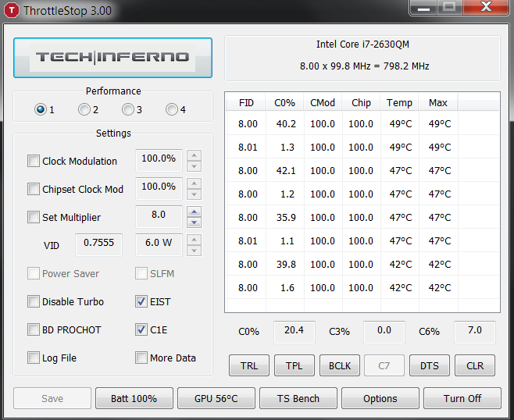The width and height of the screenshot is (514, 420).
Task: Click the up arrow beside 6.0 W
Action: click(194, 240)
